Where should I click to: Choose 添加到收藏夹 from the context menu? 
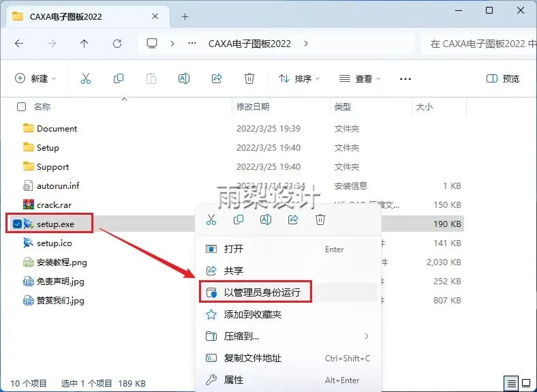(288, 314)
